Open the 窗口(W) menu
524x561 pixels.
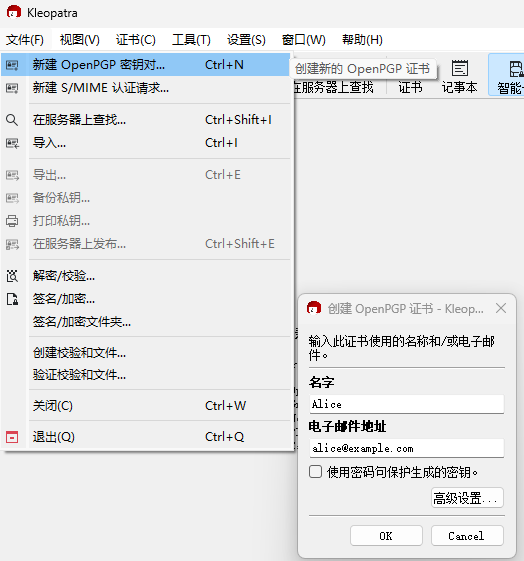[x=303, y=40]
